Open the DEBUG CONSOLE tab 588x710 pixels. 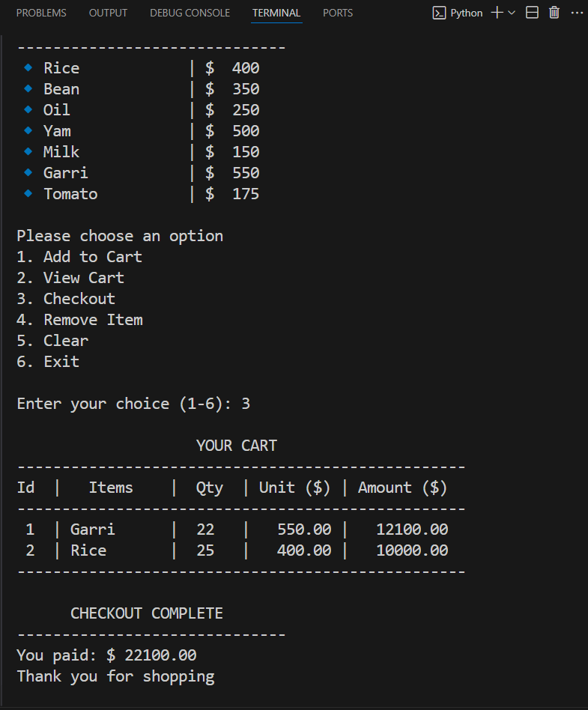(190, 13)
